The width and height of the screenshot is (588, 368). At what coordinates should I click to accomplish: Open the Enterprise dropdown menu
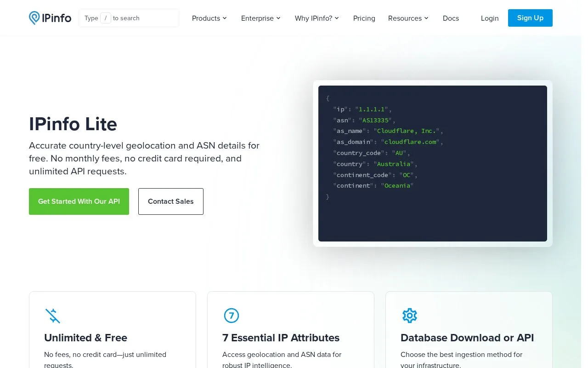click(261, 18)
